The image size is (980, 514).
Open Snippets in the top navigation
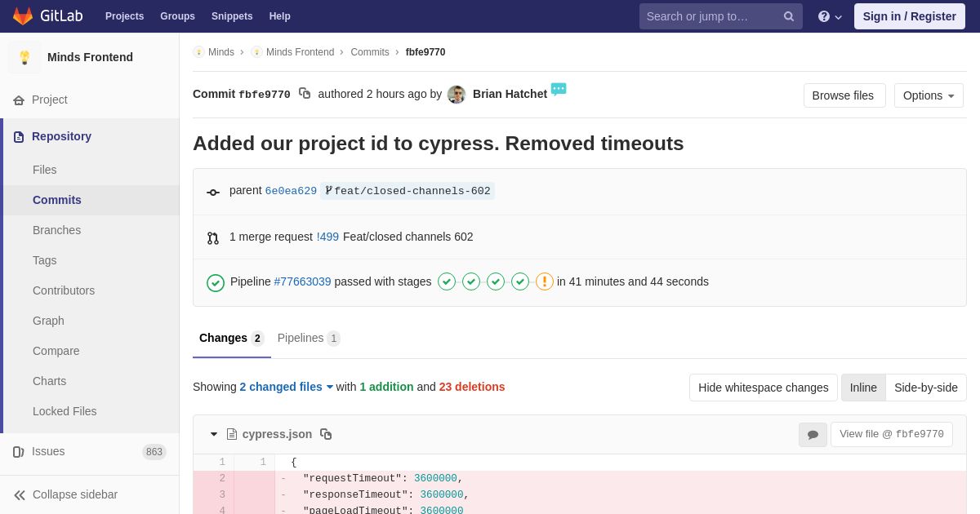click(232, 16)
